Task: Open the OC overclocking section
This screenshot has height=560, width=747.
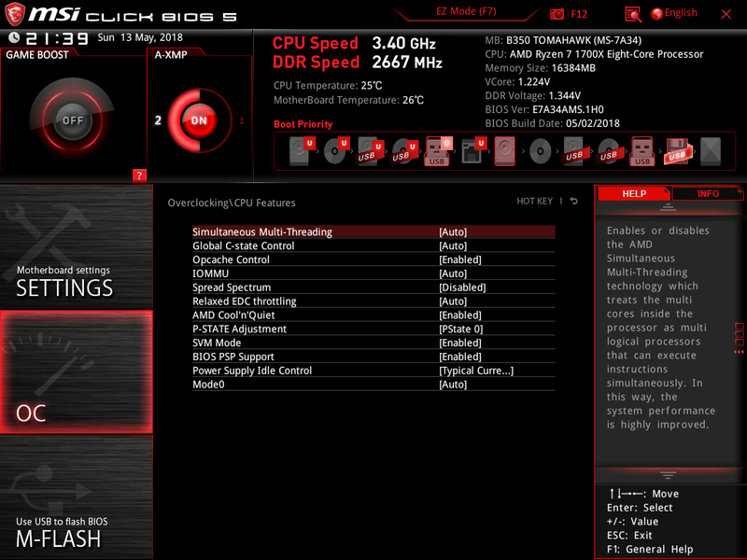Action: pyautogui.click(x=77, y=371)
